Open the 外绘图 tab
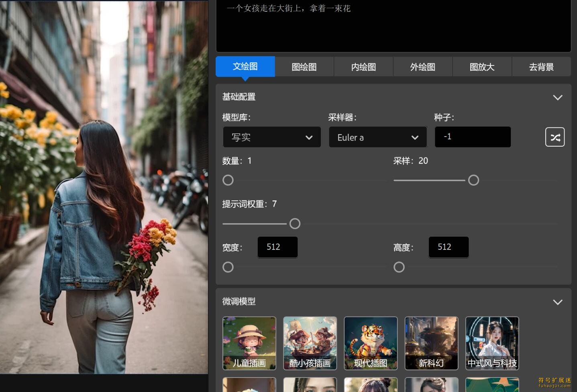Viewport: 577px width, 392px height. [423, 67]
